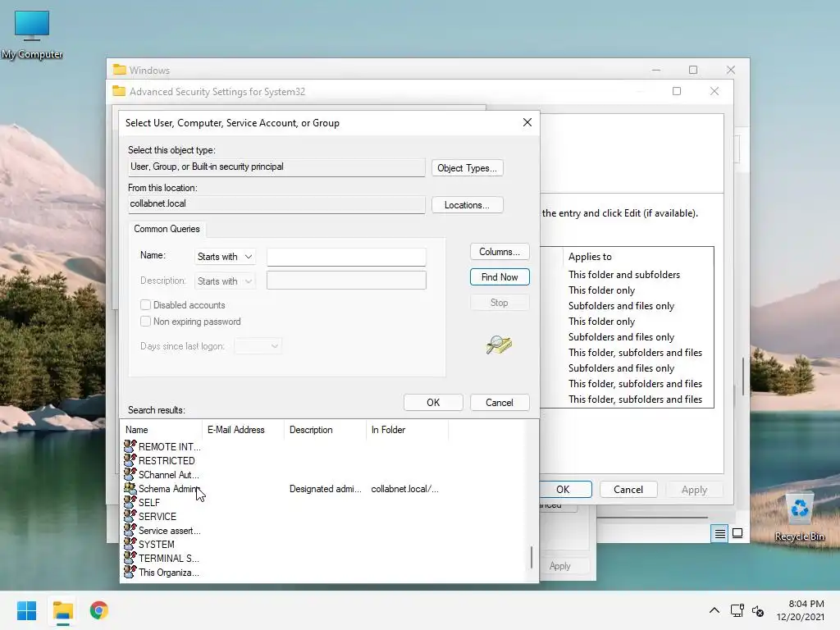Switch Explorer to details view icon
The width and height of the screenshot is (840, 630).
pos(719,533)
